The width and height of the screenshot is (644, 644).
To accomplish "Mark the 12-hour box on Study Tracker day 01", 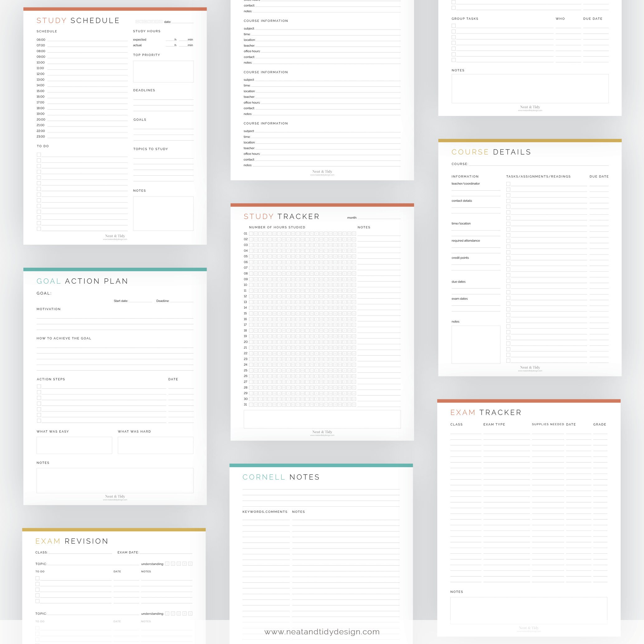I will pos(354,234).
